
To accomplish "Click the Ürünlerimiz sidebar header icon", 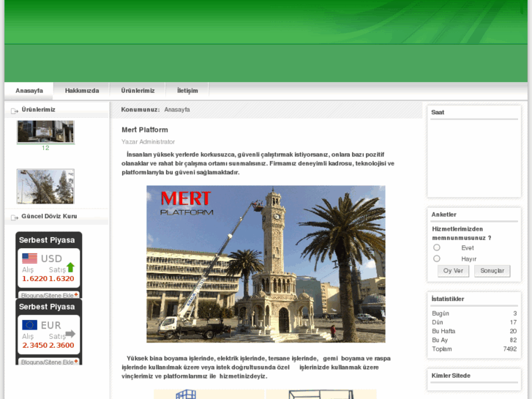I will 14,111.
